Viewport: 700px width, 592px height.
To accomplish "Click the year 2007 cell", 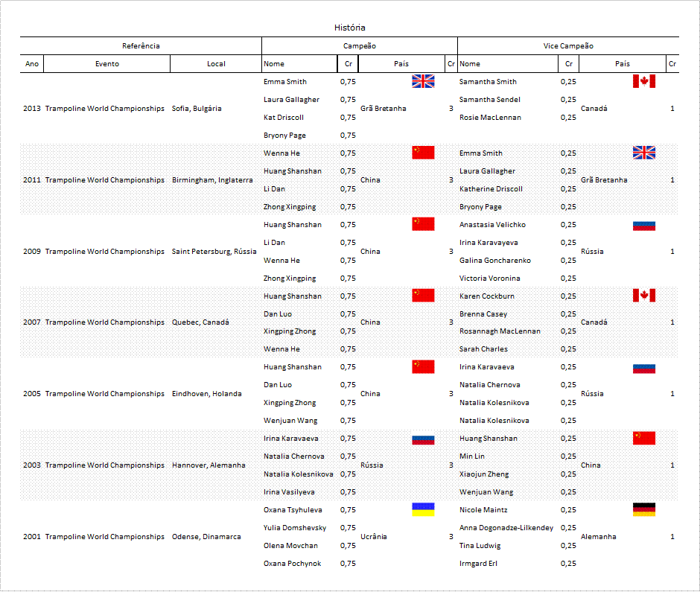I will (x=32, y=322).
